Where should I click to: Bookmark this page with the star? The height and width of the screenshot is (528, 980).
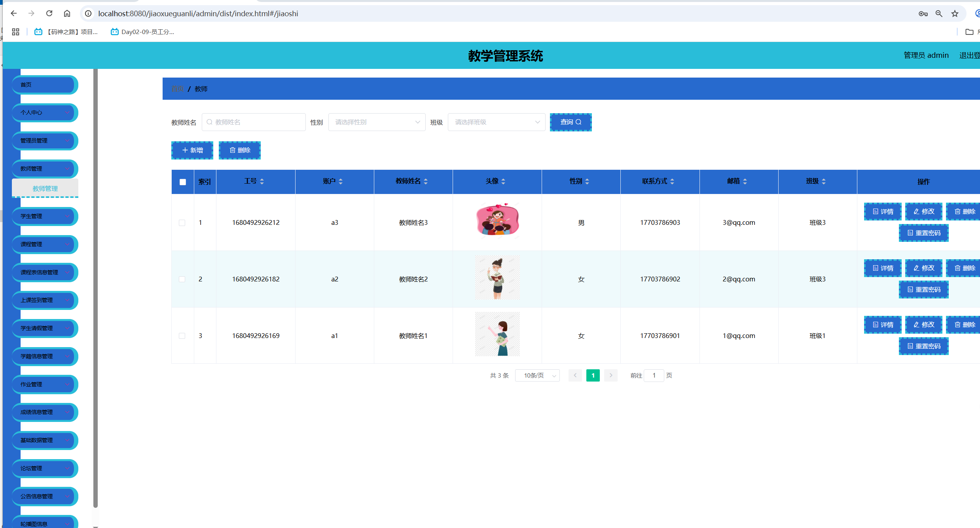pos(955,14)
